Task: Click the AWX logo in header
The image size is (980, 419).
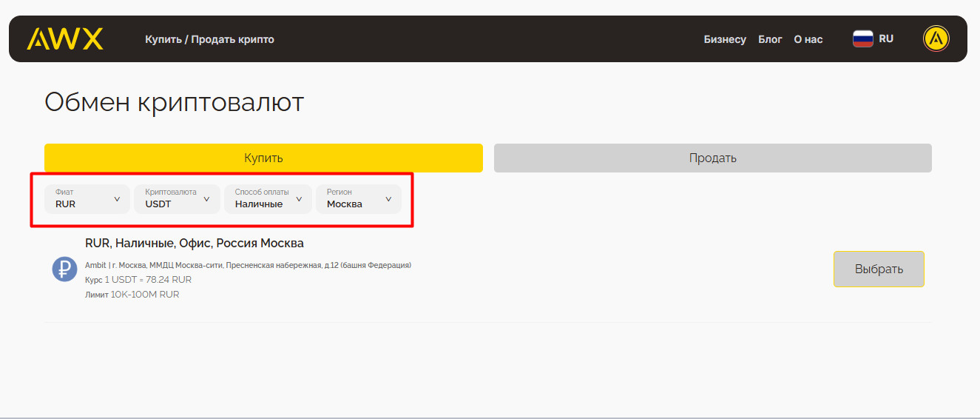Action: pyautogui.click(x=65, y=39)
